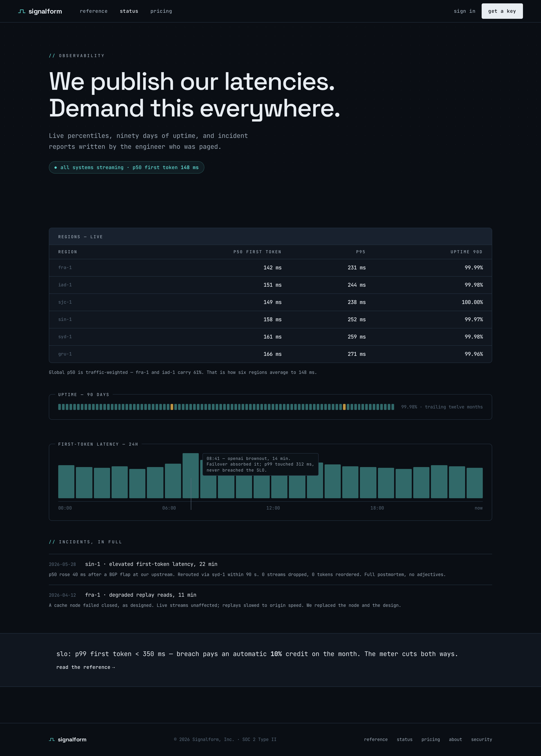Viewport: 541px width, 756px height.
Task: Click the first latency bar at 00:00
Action: click(66, 482)
